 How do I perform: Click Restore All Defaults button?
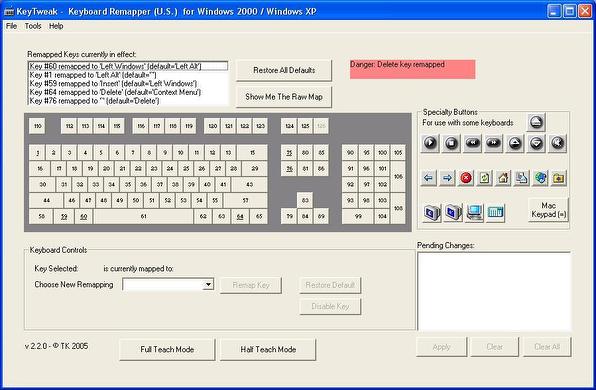pyautogui.click(x=284, y=70)
